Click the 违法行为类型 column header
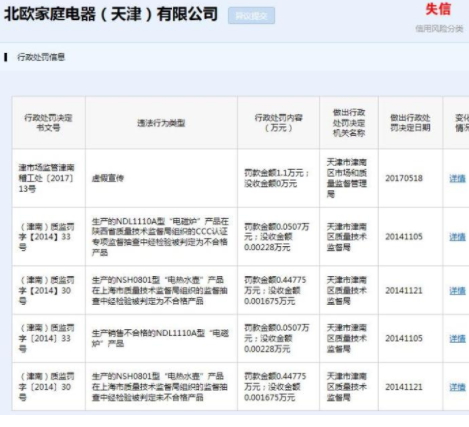This screenshot has width=469, height=427. coord(161,123)
